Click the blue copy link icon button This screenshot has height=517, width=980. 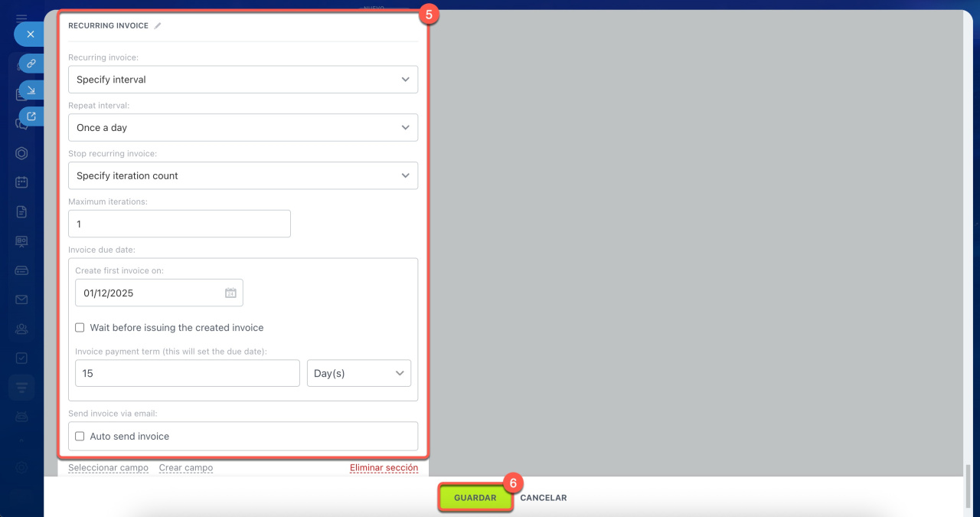[x=31, y=64]
